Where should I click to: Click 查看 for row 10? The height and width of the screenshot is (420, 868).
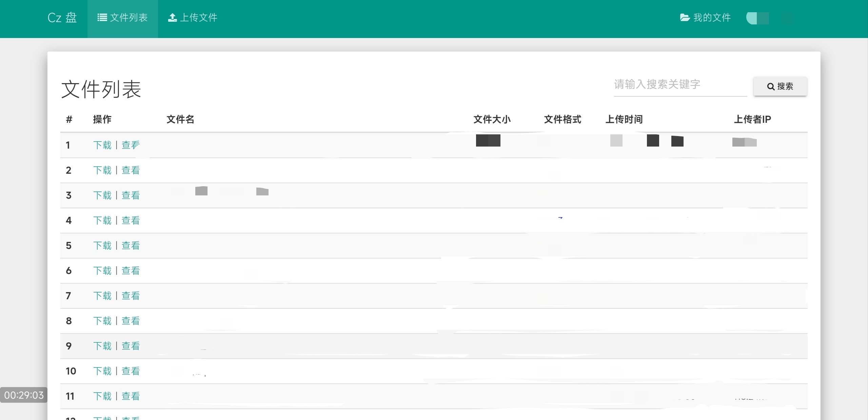(x=131, y=371)
